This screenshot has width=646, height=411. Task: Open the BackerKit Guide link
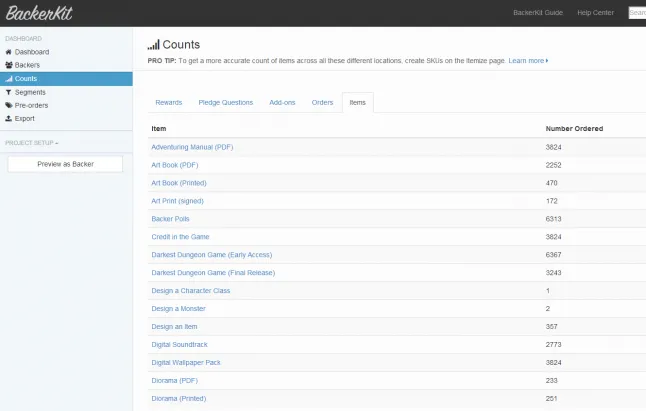[538, 13]
